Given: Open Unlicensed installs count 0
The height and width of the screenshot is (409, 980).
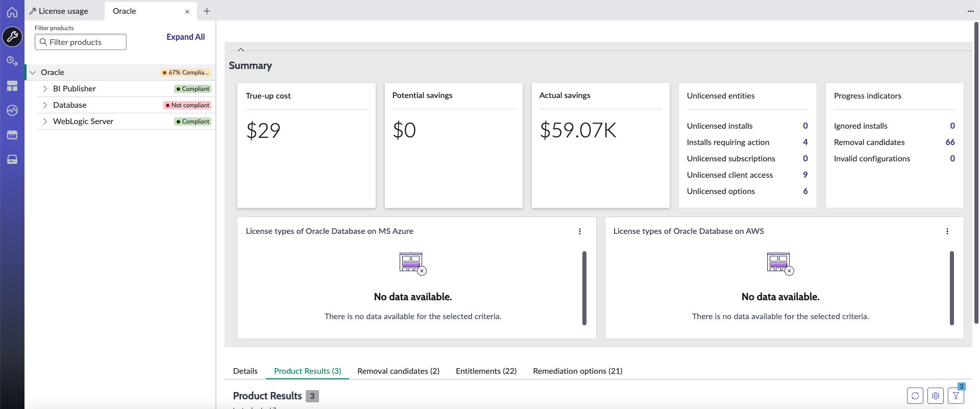Looking at the screenshot, I should (x=805, y=126).
